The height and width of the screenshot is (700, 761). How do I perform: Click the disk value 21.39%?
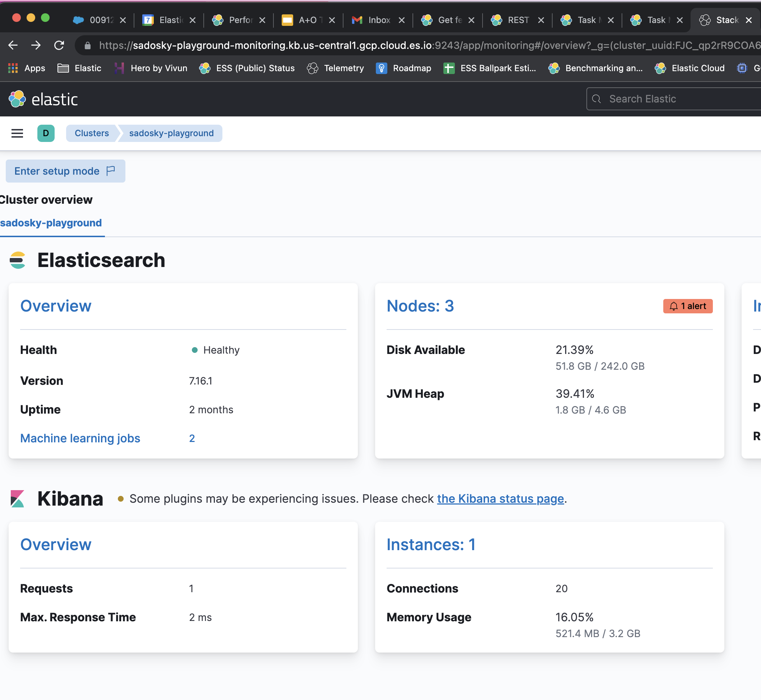pyautogui.click(x=574, y=350)
